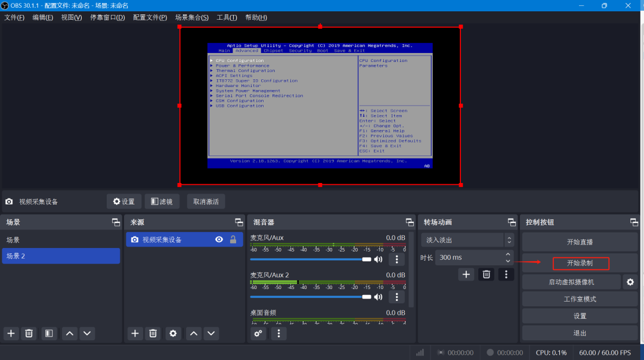Decrease transition duration with down arrow
This screenshot has width=644, height=360.
(x=508, y=261)
